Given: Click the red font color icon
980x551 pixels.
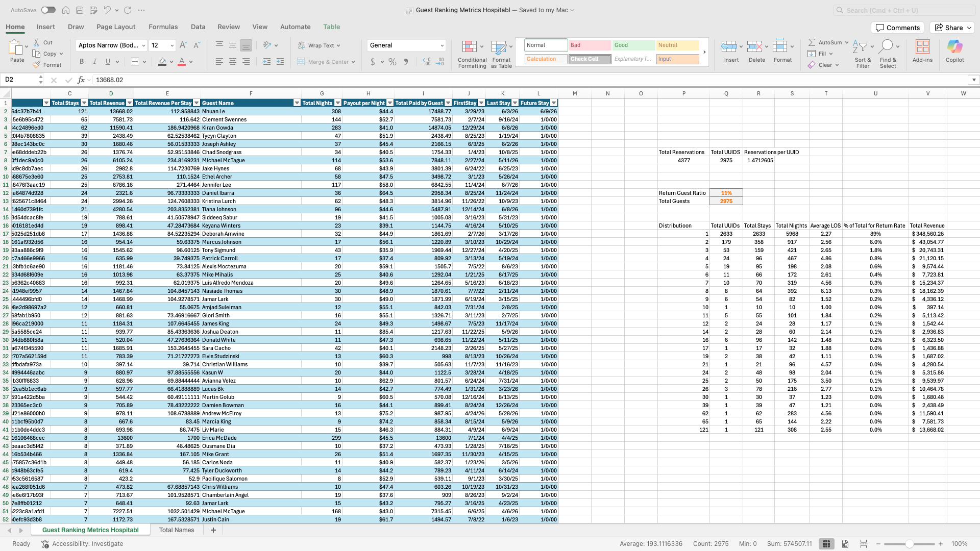Looking at the screenshot, I should pyautogui.click(x=182, y=62).
